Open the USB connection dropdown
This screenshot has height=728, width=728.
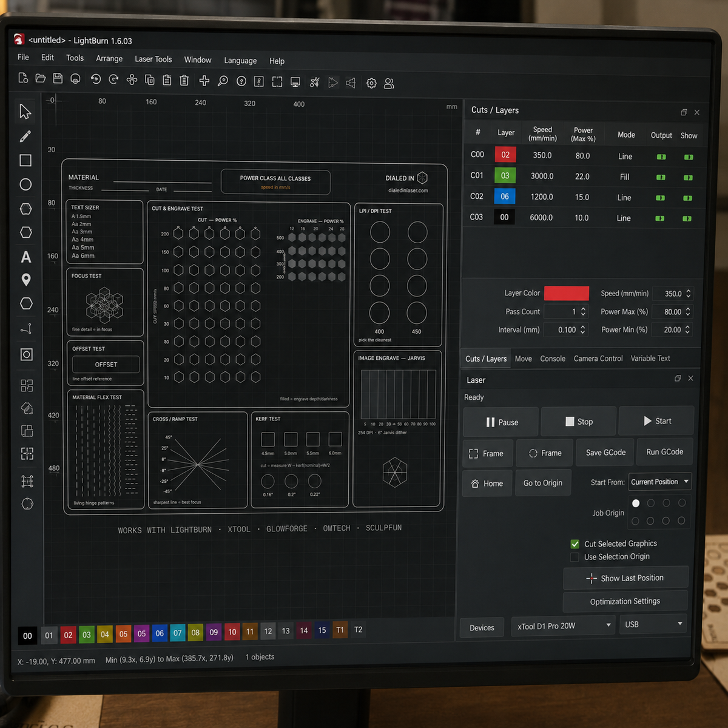(653, 624)
